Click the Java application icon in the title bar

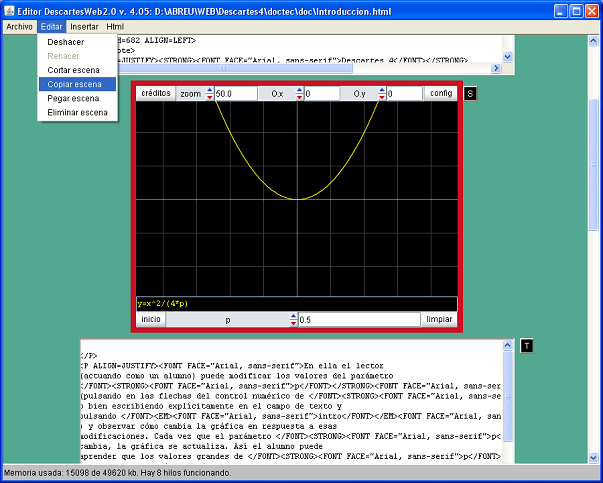pos(10,11)
